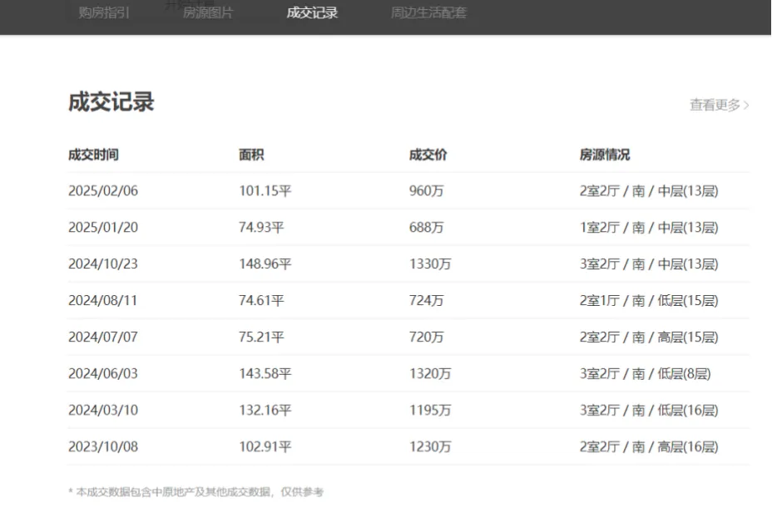Select the 2025/01/20 transaction date
This screenshot has width=772, height=532.
(103, 228)
